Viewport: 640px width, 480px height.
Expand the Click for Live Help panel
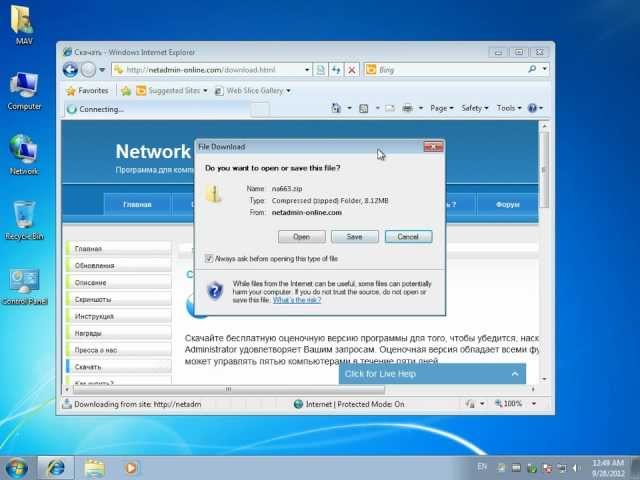tap(432, 374)
